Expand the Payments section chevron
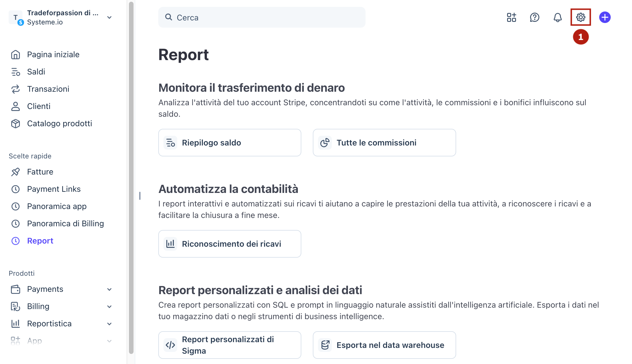Viewport: 632px width, 364px height. (x=109, y=289)
